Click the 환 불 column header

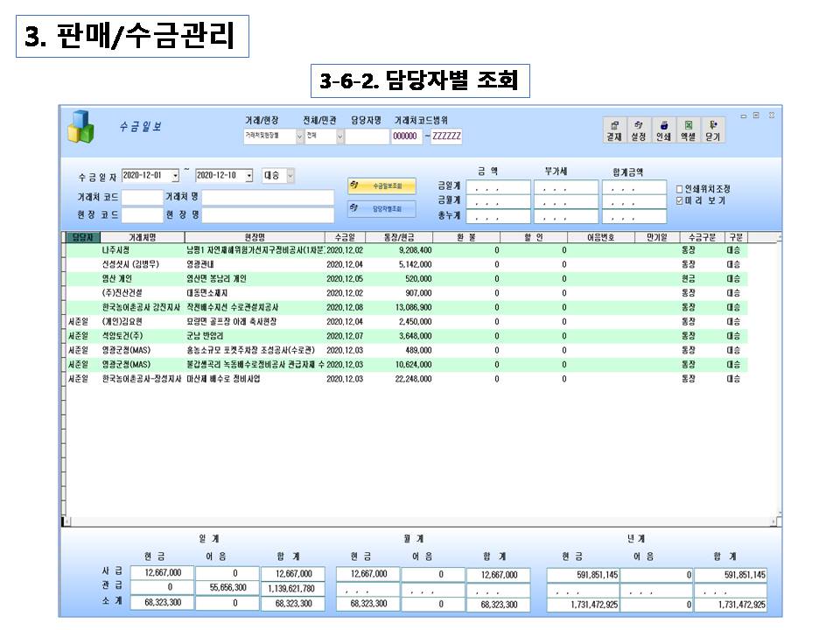pos(466,237)
